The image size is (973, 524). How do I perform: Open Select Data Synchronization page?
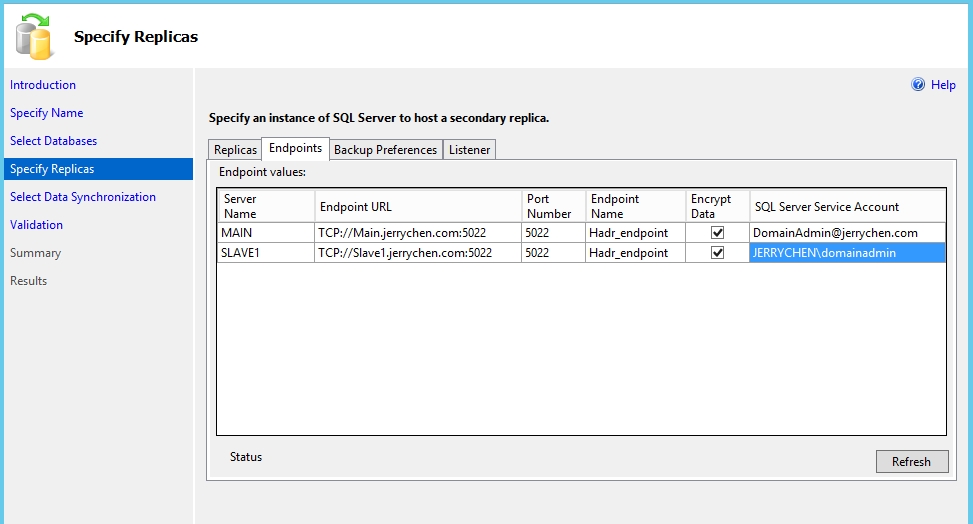[83, 197]
